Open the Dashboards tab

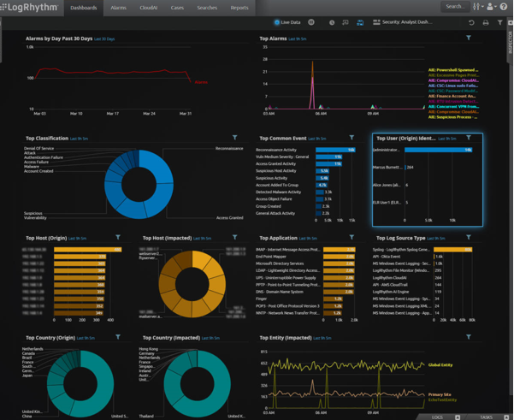[x=84, y=8]
